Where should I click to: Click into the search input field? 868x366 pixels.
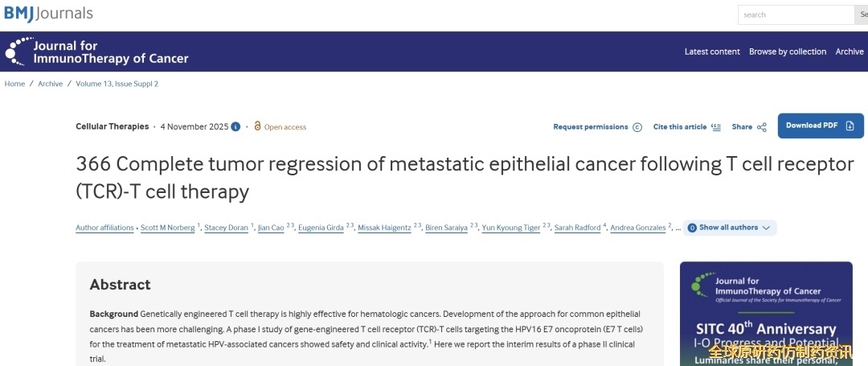pos(794,14)
